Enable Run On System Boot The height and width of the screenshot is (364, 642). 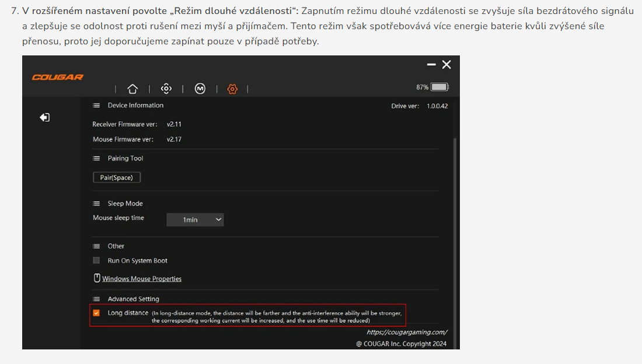(x=96, y=260)
